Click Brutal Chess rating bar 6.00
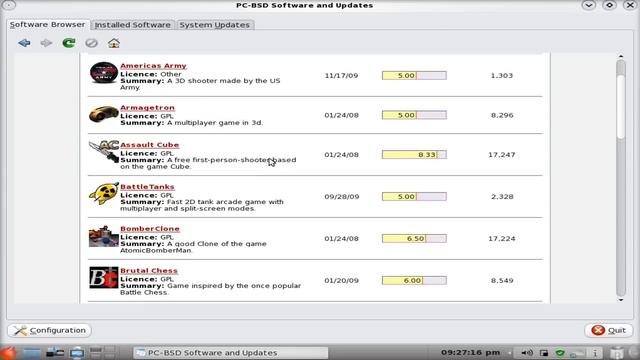Screen dimensions: 640x360 tap(414, 280)
